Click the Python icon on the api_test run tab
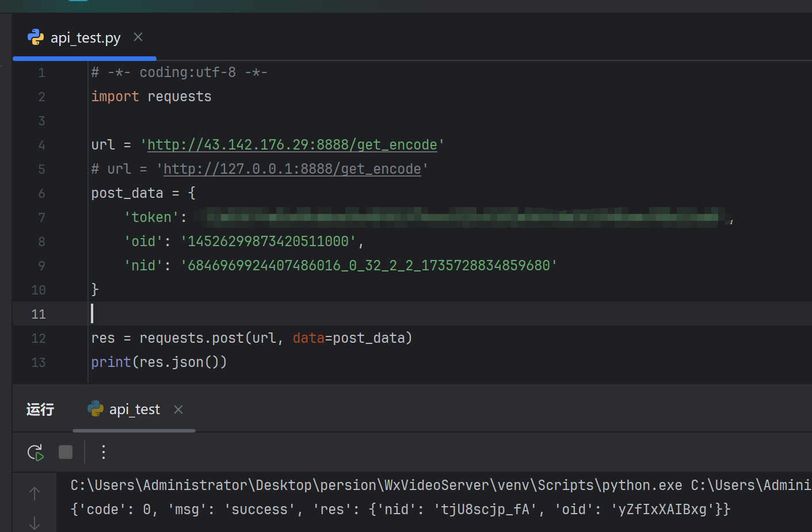This screenshot has height=532, width=812. [95, 409]
